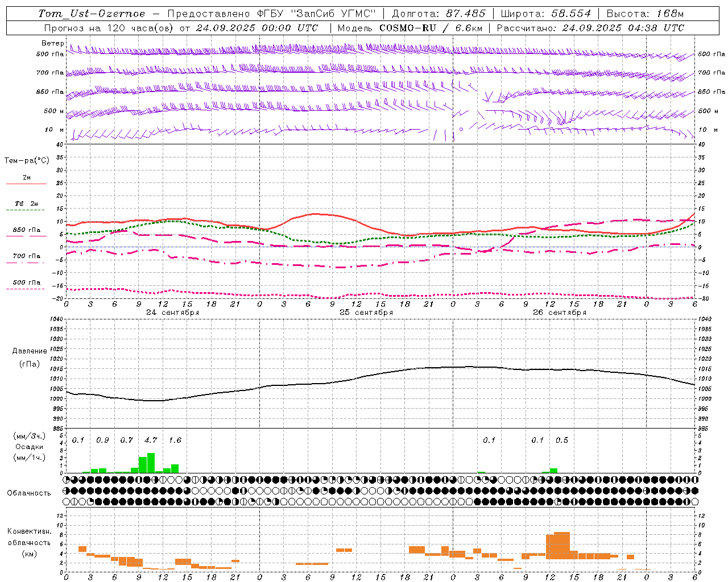
Task: Click the 'Облачность' cloud cover label
Action: (29, 493)
